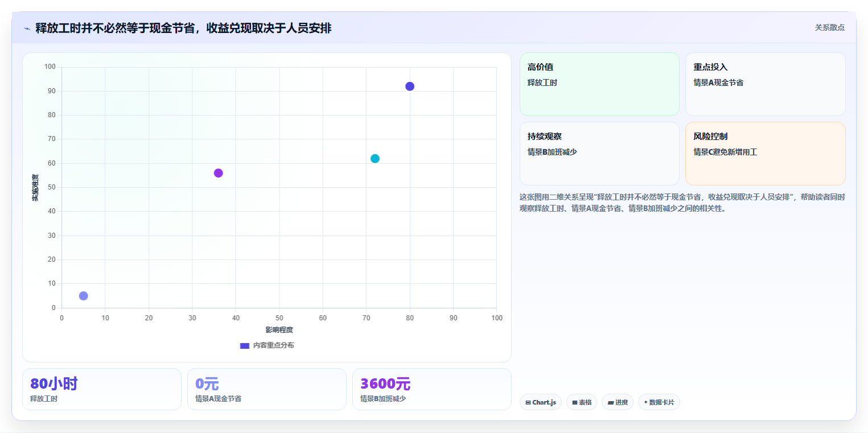Viewport: 868px width, 433px height.
Task: Click the chart description paragraph starting 这张图用二维关系
Action: tap(682, 203)
